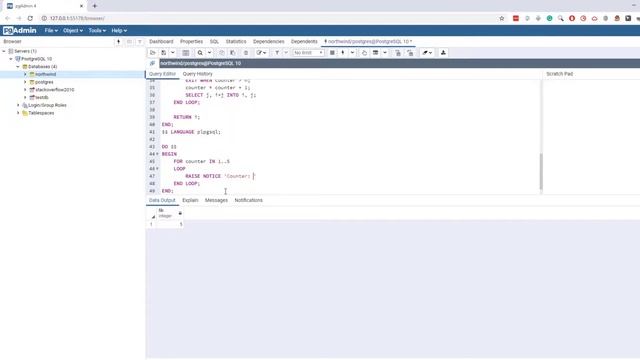Switch to the Query History tab

(198, 74)
